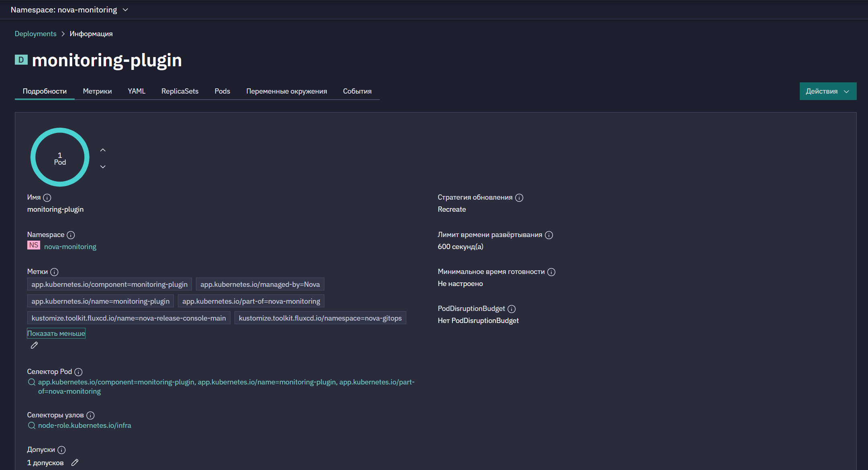The image size is (868, 470).
Task: Click info icon next to Имя
Action: pos(47,198)
